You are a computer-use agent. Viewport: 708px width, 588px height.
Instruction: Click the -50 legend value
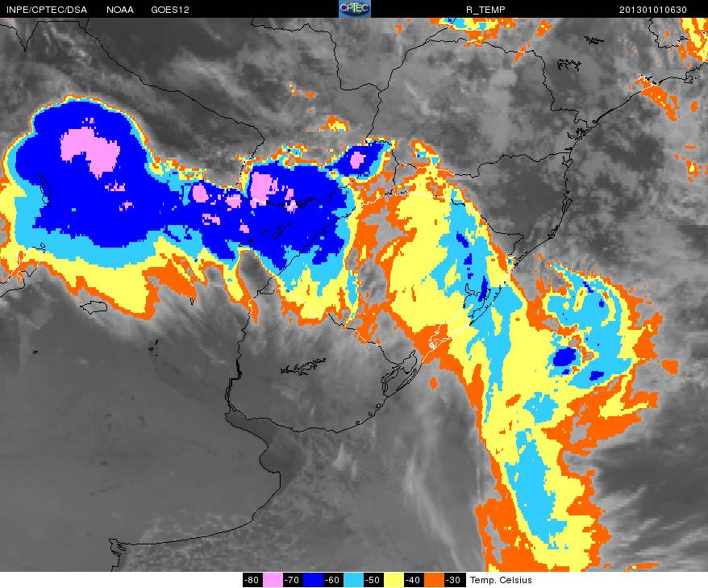click(x=373, y=580)
